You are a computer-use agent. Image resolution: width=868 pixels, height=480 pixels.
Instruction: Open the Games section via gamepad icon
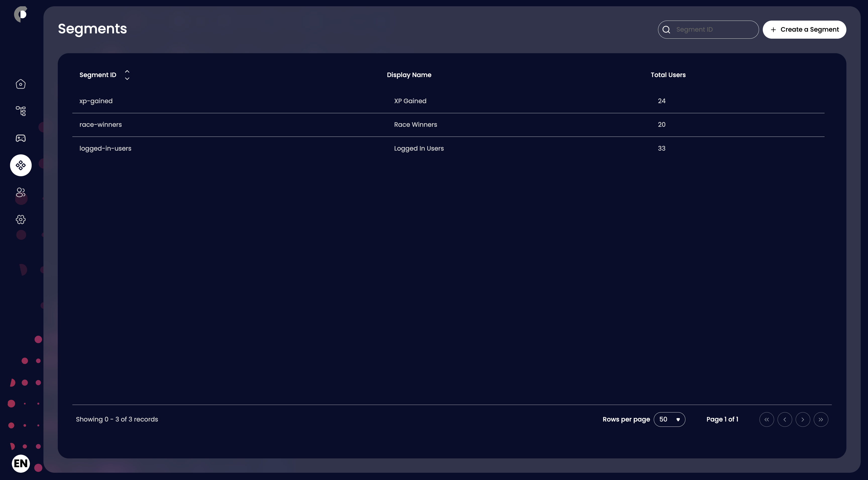(x=21, y=138)
